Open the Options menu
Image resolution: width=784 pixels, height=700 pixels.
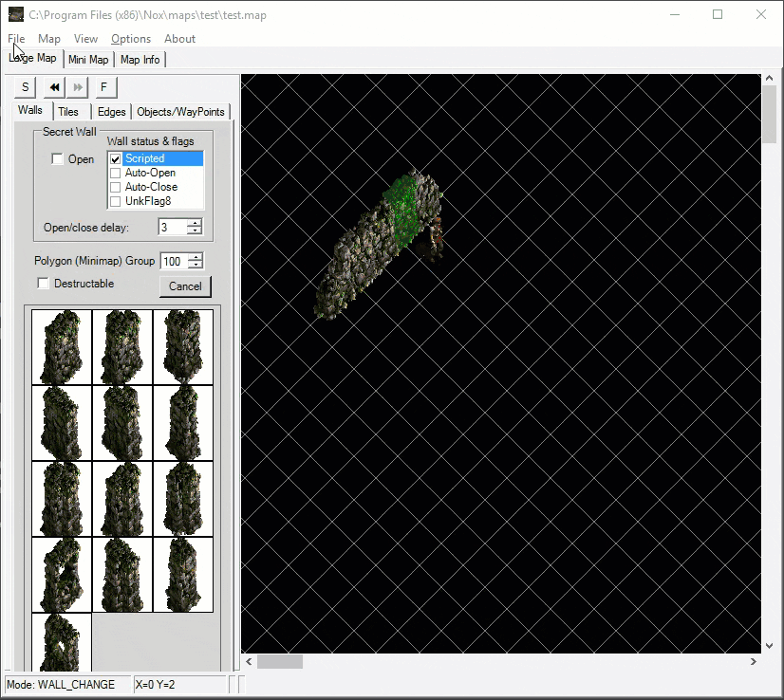coord(131,39)
